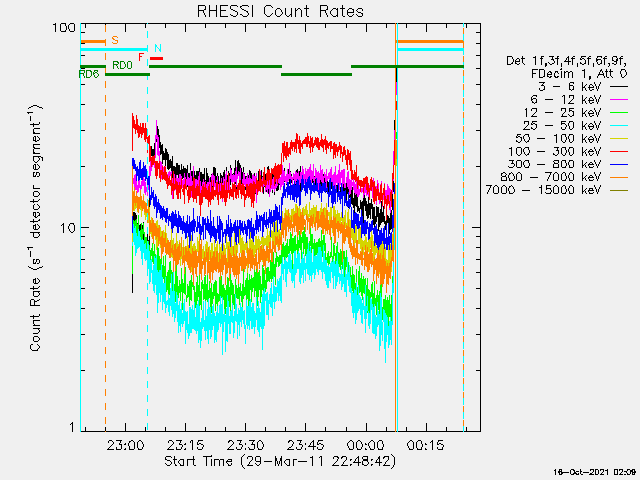
Task: Select the legend label '12 - 25 keV'
Action: (x=562, y=113)
